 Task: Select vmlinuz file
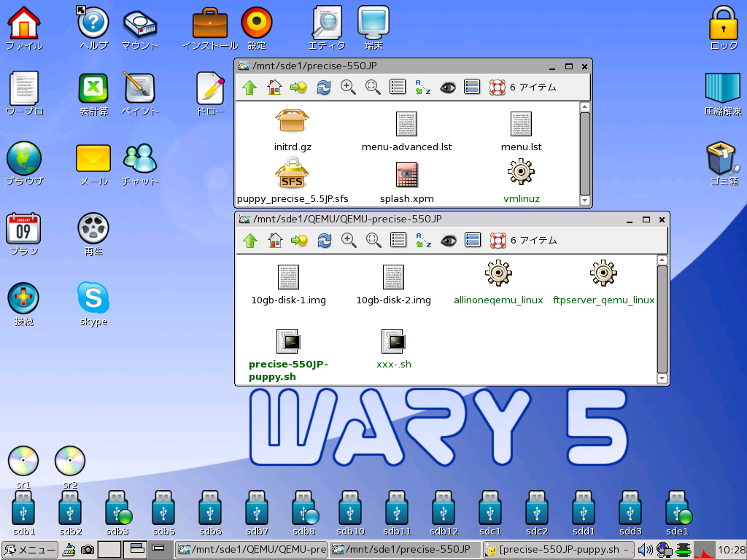click(521, 182)
